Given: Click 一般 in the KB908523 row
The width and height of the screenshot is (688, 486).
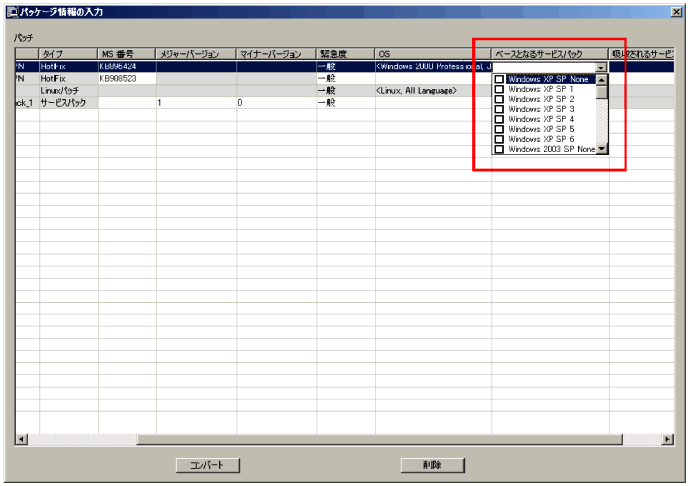Looking at the screenshot, I should [346, 79].
